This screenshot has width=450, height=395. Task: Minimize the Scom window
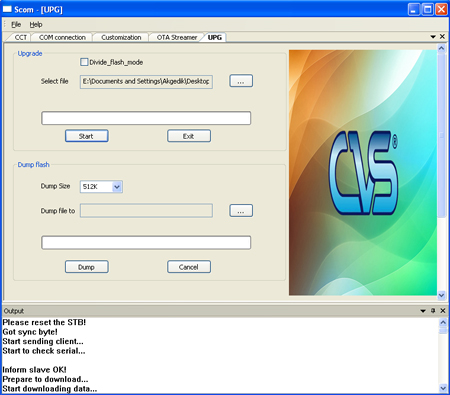pos(414,9)
